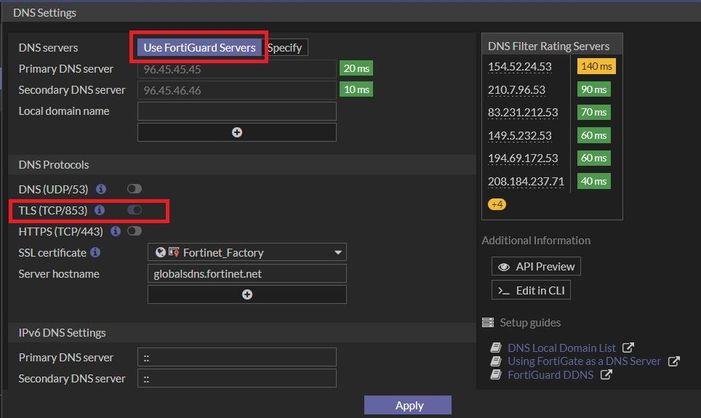701x418 pixels.
Task: Open the FortiGuard DDNS guide
Action: tap(550, 375)
